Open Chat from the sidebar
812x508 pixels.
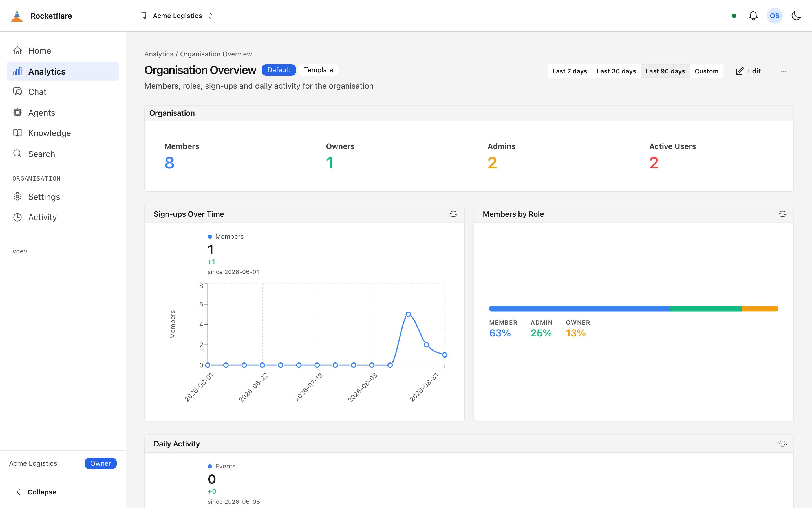click(63, 92)
